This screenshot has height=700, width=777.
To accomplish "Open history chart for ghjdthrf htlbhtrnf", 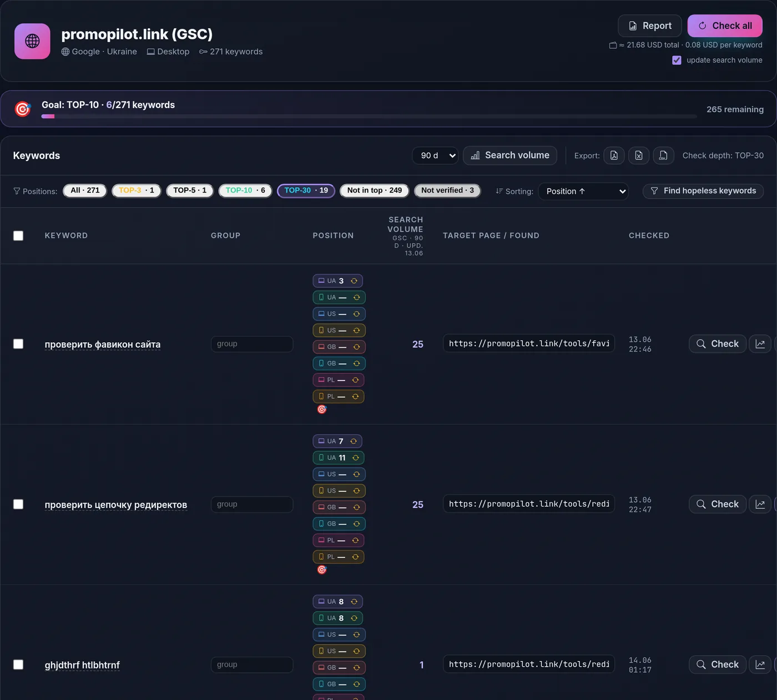I will [760, 665].
